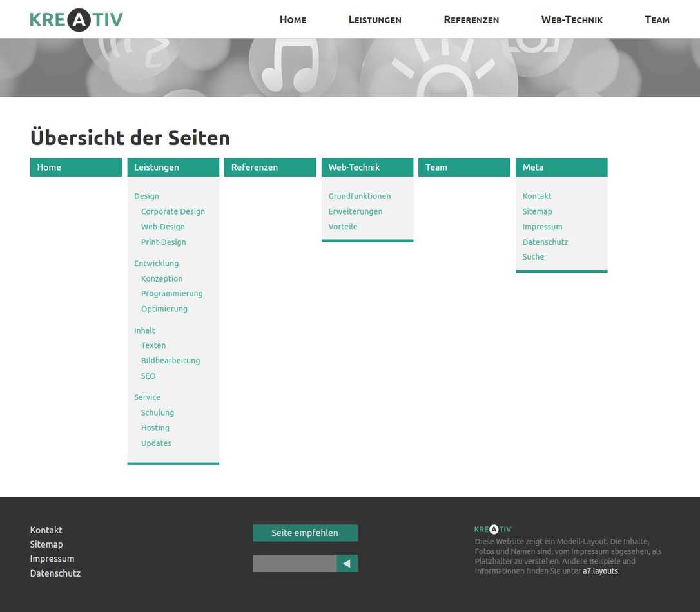This screenshot has height=612, width=700.
Task: Click the Hosting link under Service
Action: (x=155, y=428)
